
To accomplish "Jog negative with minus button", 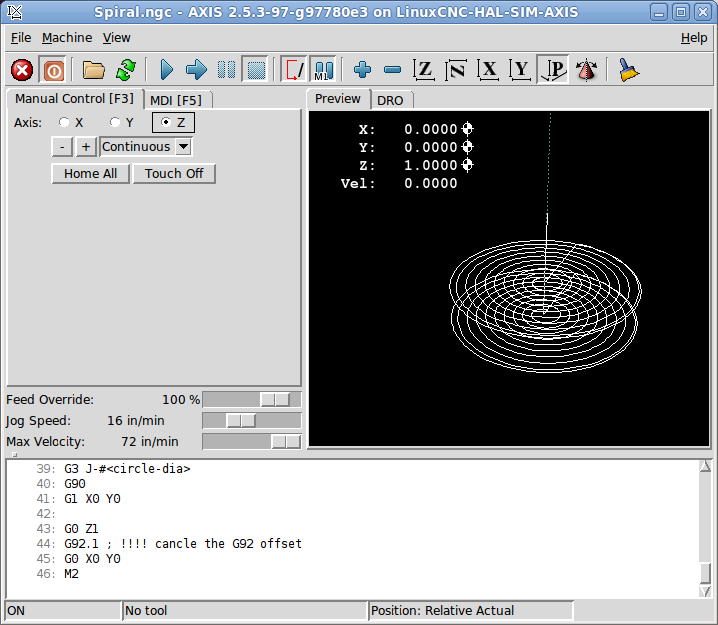I will pos(62,147).
